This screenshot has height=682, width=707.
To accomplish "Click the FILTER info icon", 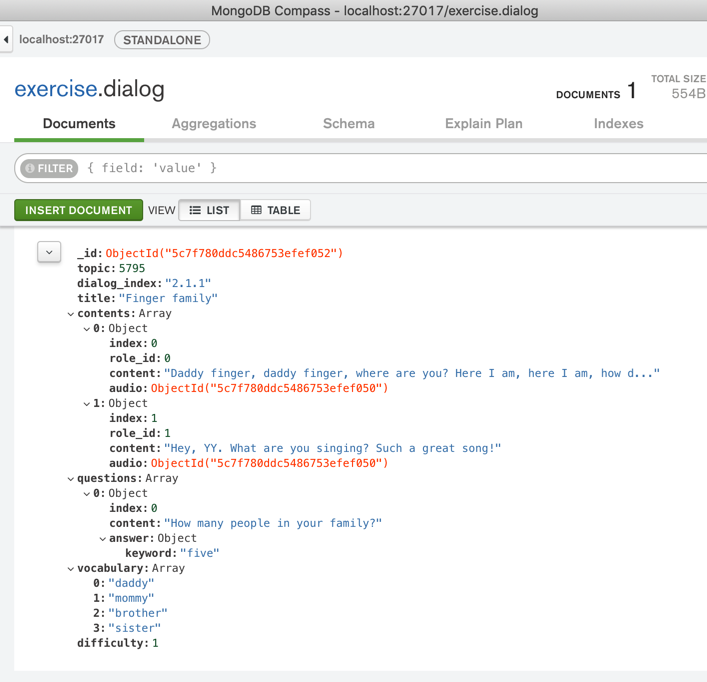I will point(30,168).
